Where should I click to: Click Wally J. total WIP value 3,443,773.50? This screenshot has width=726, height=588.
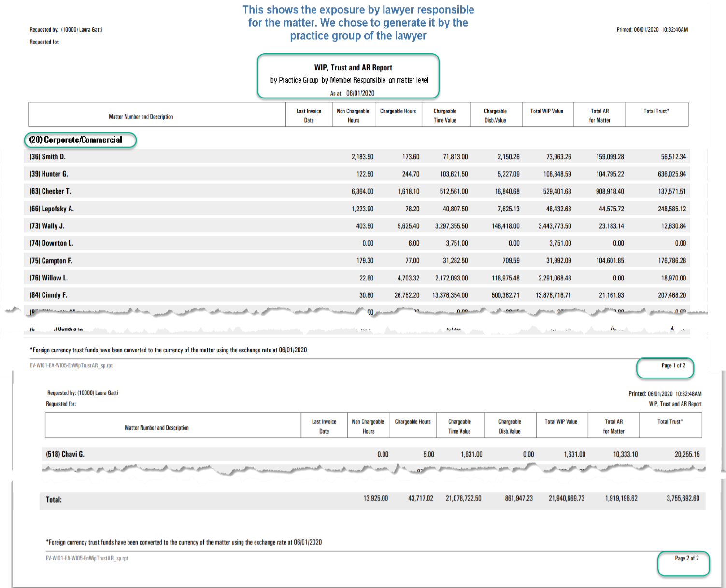pos(555,226)
